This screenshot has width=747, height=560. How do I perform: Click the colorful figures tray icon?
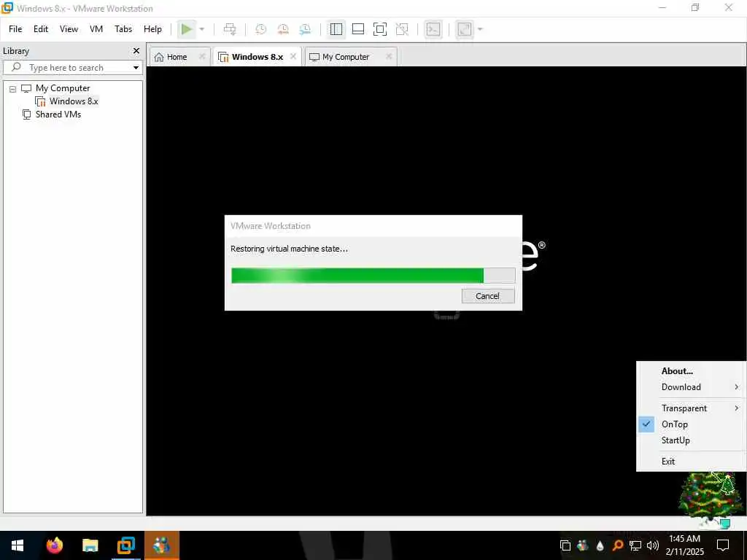click(582, 545)
